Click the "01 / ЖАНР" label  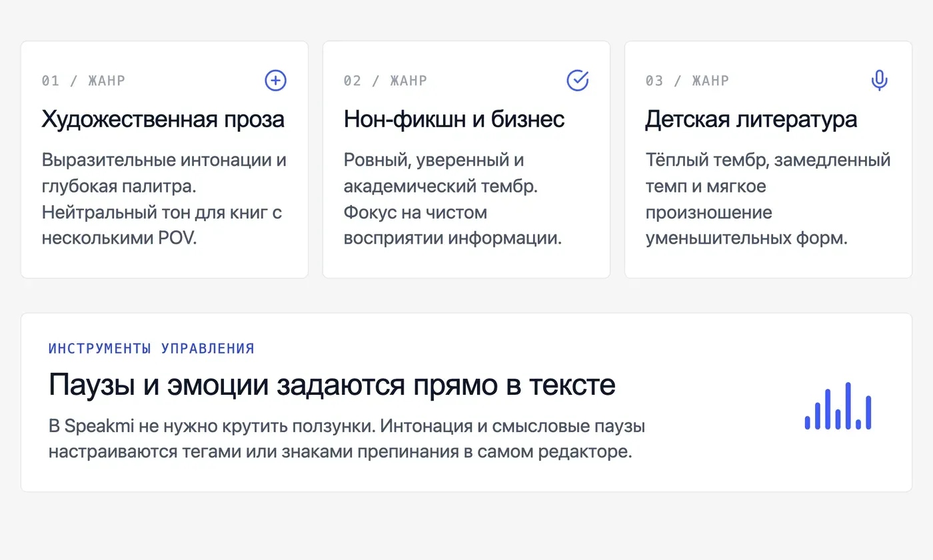click(x=83, y=81)
